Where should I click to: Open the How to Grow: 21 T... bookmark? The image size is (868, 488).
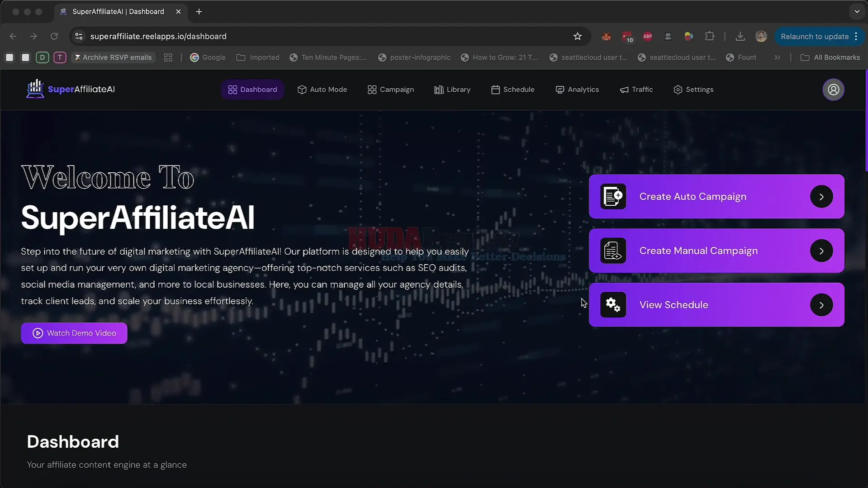(x=499, y=57)
